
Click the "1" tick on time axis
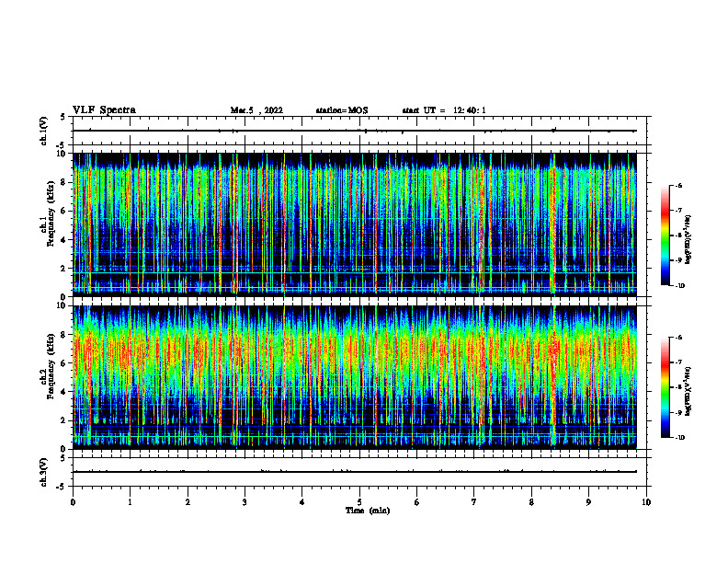click(130, 502)
